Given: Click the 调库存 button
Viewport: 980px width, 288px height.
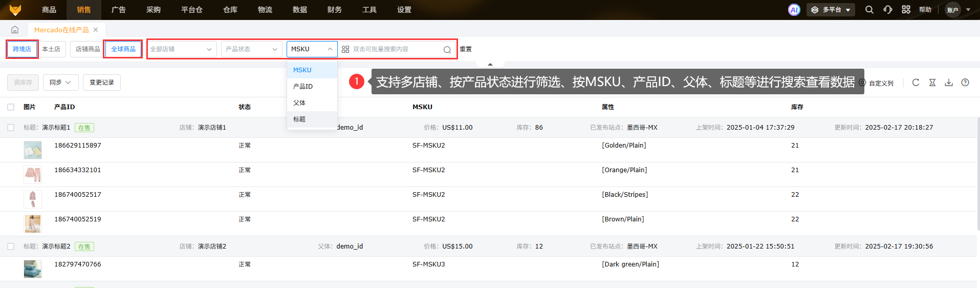Looking at the screenshot, I should [x=23, y=83].
